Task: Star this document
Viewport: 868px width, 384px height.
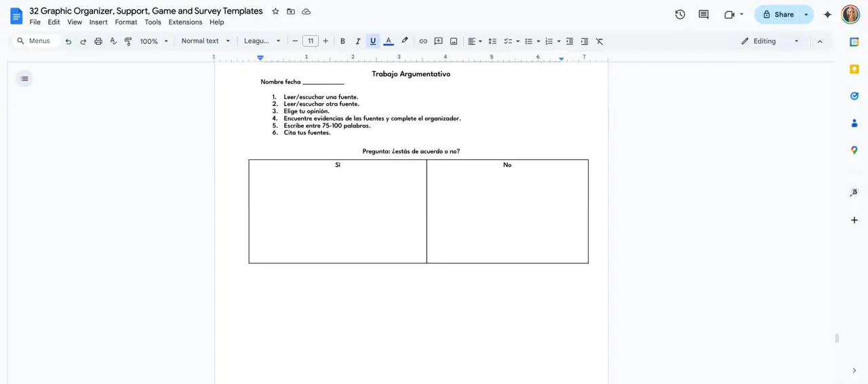Action: [275, 12]
